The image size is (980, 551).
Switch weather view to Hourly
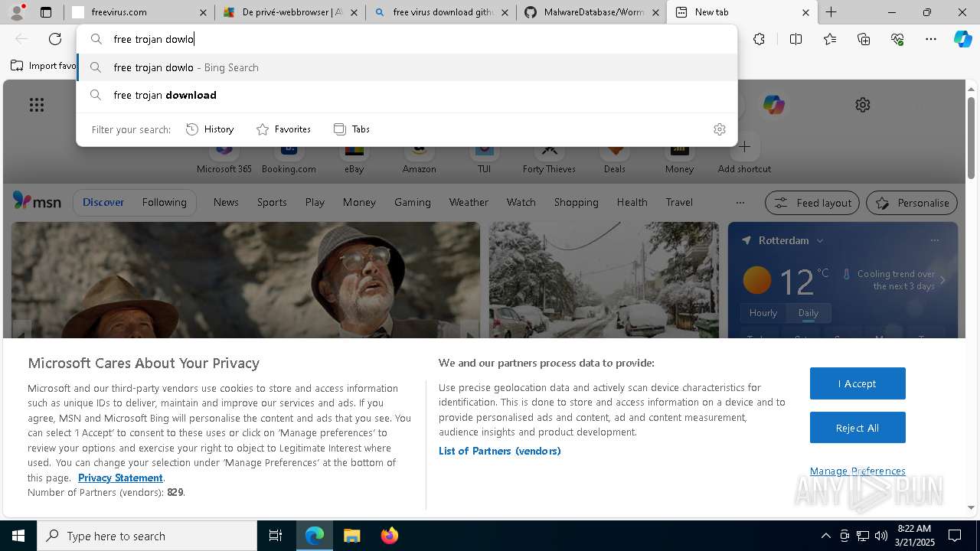click(763, 313)
